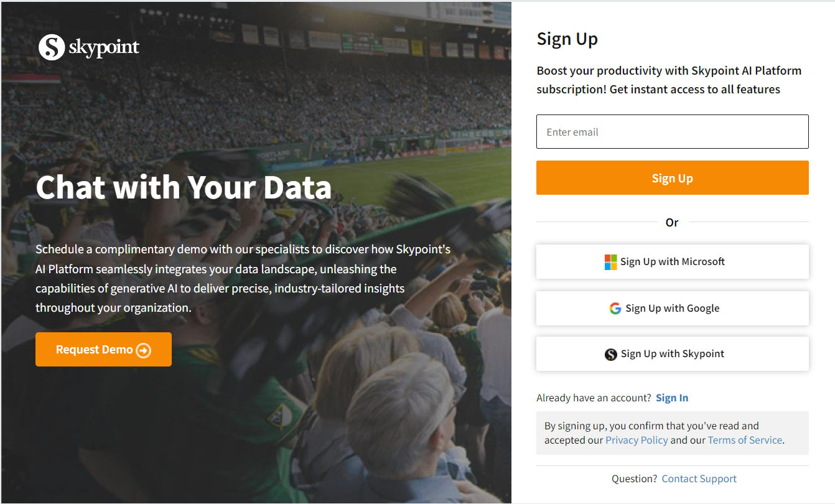Focus the Enter email input field
Screen dimensions: 835x504
tap(672, 132)
